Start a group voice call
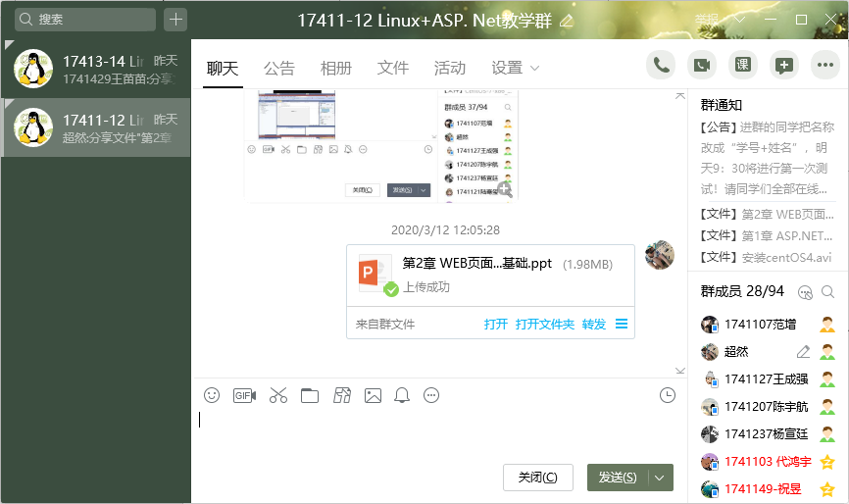 click(661, 66)
